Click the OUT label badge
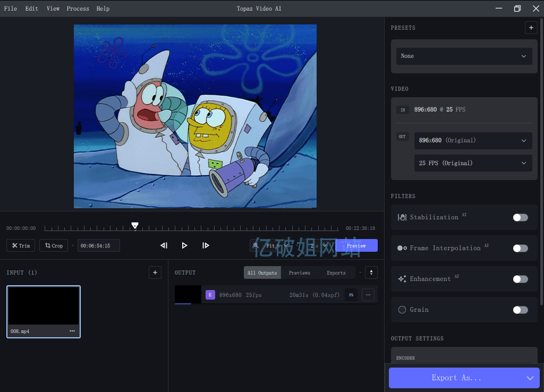 (x=403, y=137)
